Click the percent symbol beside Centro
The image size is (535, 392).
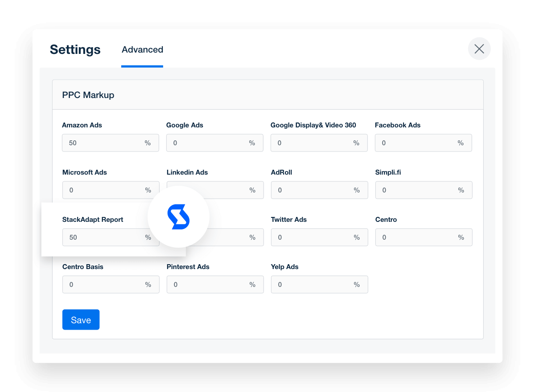click(x=461, y=237)
